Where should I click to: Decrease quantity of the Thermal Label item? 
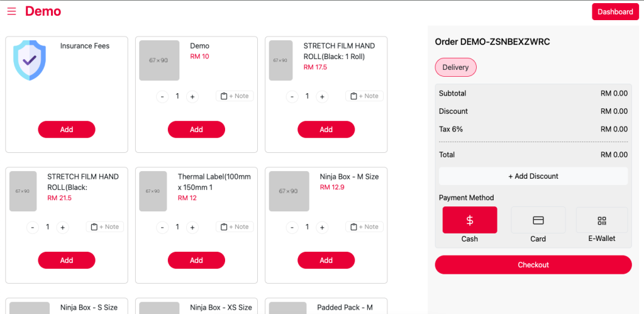pos(162,227)
